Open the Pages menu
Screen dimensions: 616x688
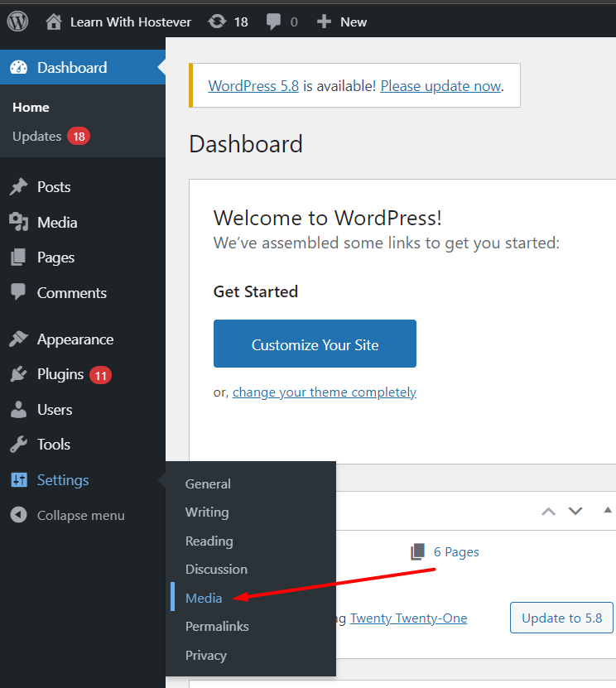(55, 257)
